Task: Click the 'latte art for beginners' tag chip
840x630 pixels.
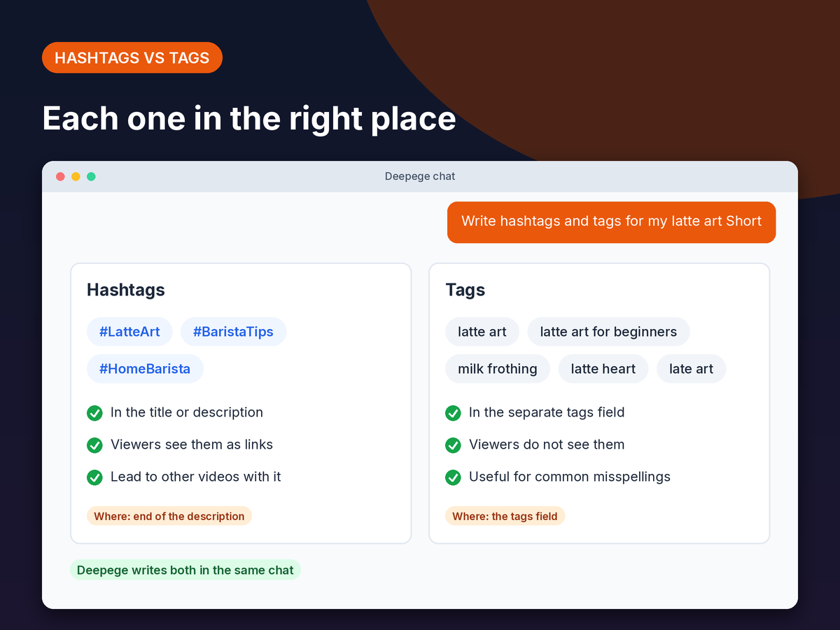Action: 608,332
